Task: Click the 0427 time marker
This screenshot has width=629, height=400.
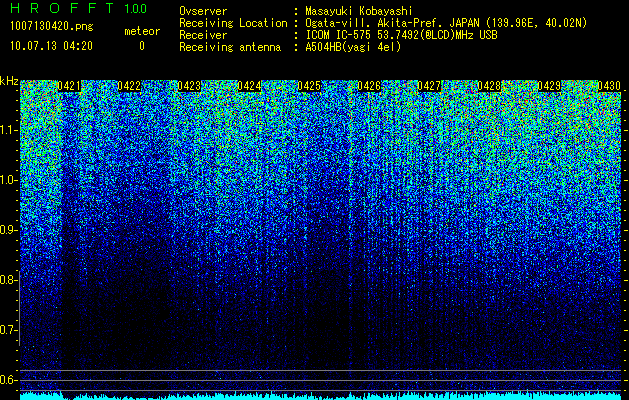Action: point(429,86)
